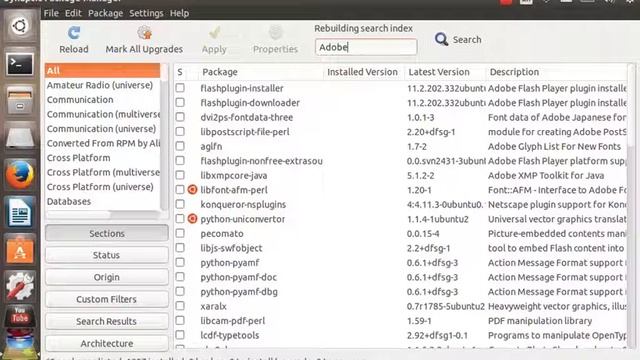Toggle checkbox for dvi2ps-fontdata-three
Screen dimensions: 640x360
[180, 117]
